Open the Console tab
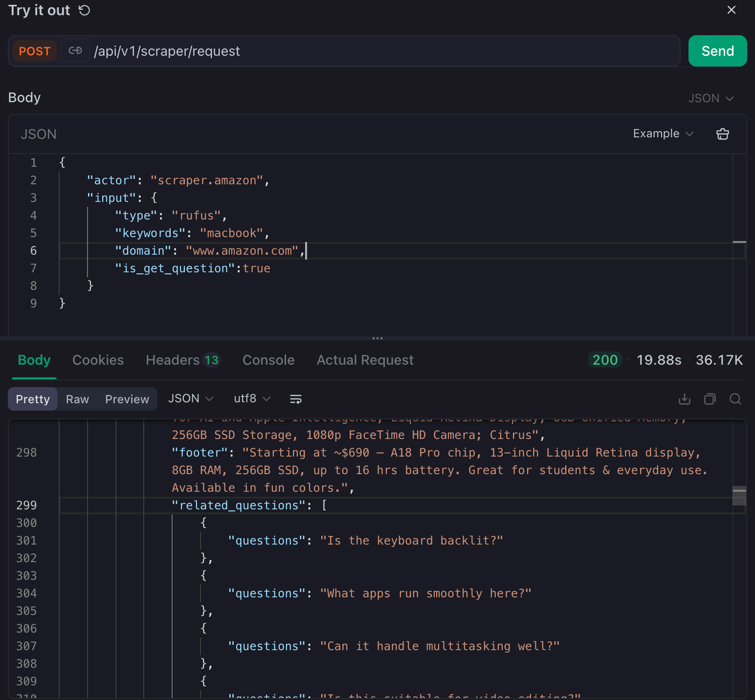The image size is (755, 700). pyautogui.click(x=268, y=360)
